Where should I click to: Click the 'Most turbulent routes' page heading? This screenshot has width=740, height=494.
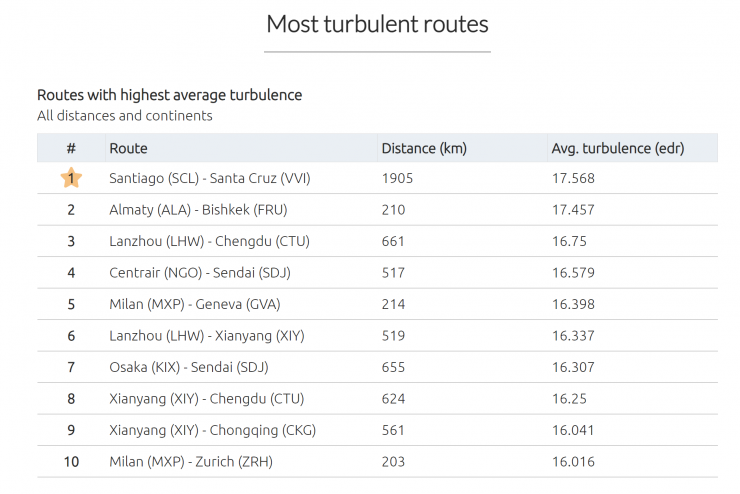[377, 23]
